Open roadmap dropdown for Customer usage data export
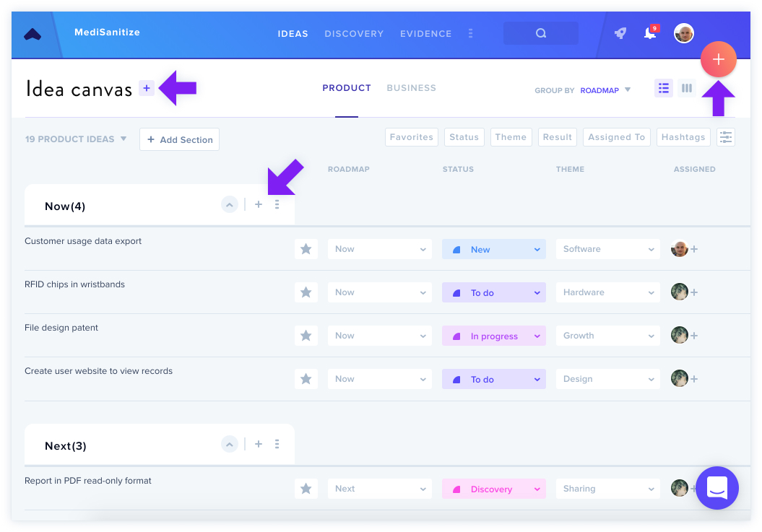Viewport: 762px width, 532px height. (x=379, y=249)
